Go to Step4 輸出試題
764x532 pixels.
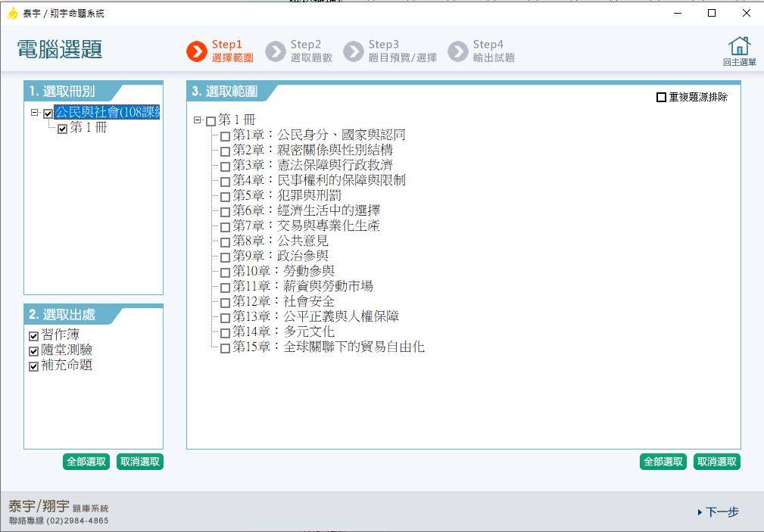tap(494, 51)
